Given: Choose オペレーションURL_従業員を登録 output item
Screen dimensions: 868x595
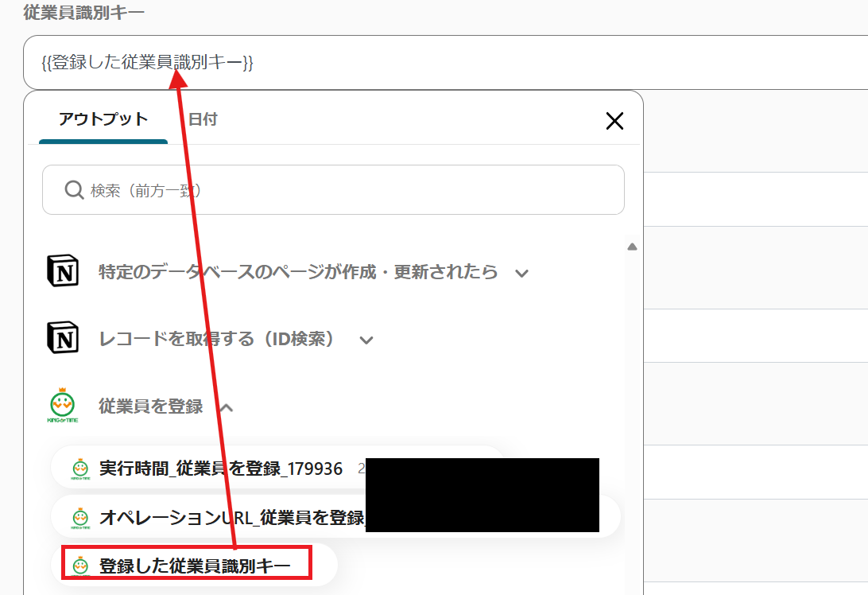Looking at the screenshot, I should [335, 517].
